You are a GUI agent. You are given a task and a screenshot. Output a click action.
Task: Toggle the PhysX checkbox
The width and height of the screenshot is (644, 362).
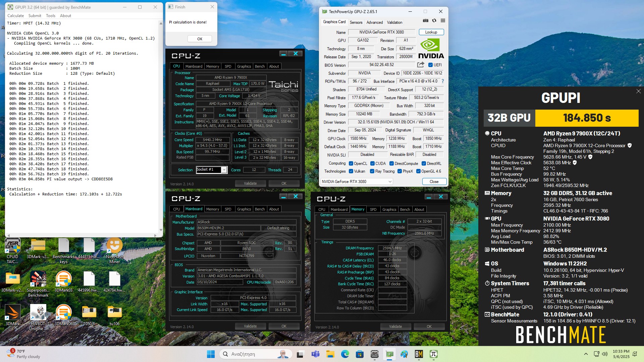coord(399,171)
